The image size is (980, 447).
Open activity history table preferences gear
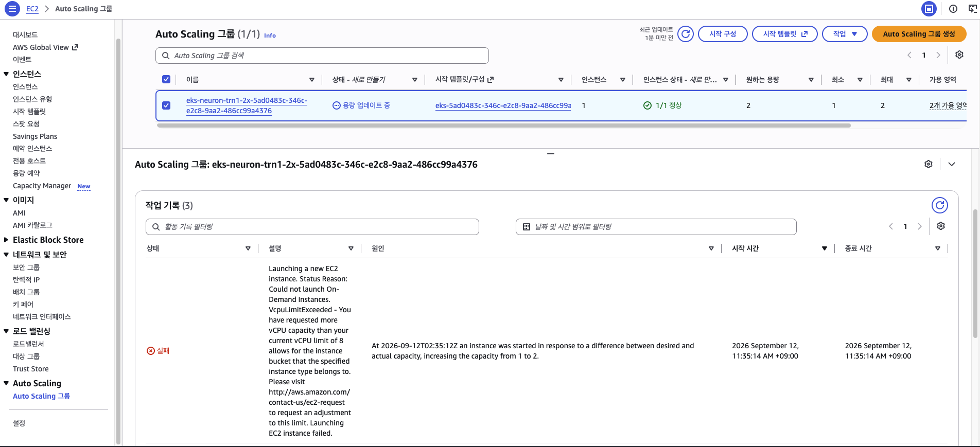[941, 226]
